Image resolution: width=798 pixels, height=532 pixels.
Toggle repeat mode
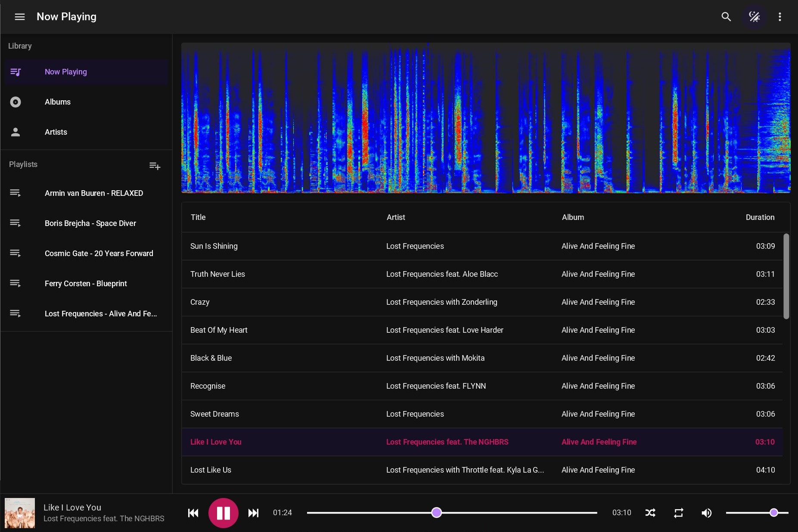coord(678,513)
